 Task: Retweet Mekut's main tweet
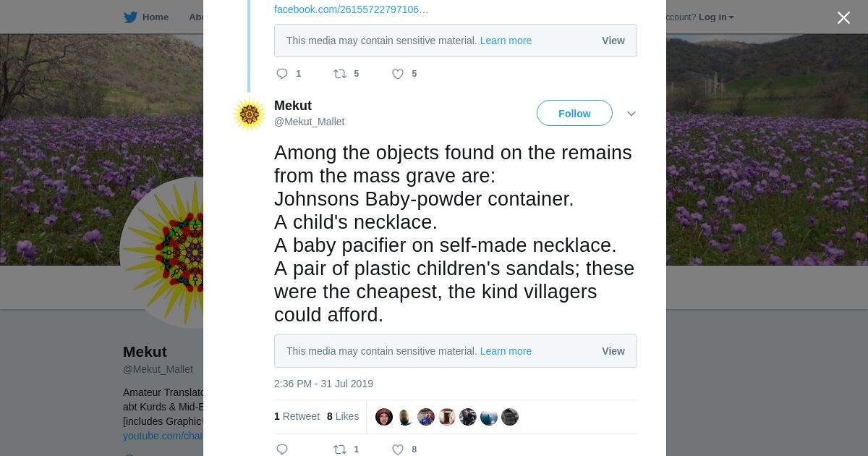pyautogui.click(x=340, y=449)
